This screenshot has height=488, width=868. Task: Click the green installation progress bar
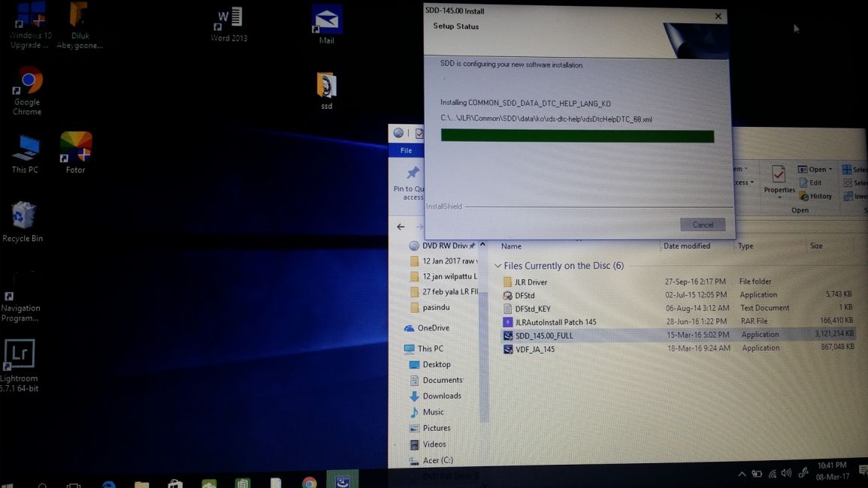(x=577, y=136)
